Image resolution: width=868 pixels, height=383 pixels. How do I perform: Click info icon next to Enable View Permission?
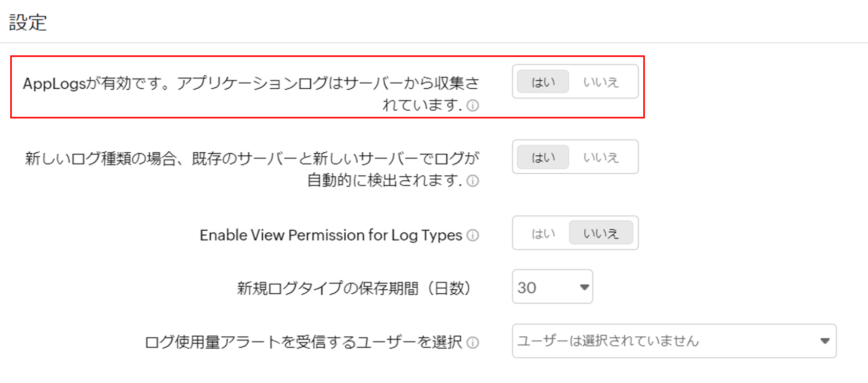pos(473,235)
